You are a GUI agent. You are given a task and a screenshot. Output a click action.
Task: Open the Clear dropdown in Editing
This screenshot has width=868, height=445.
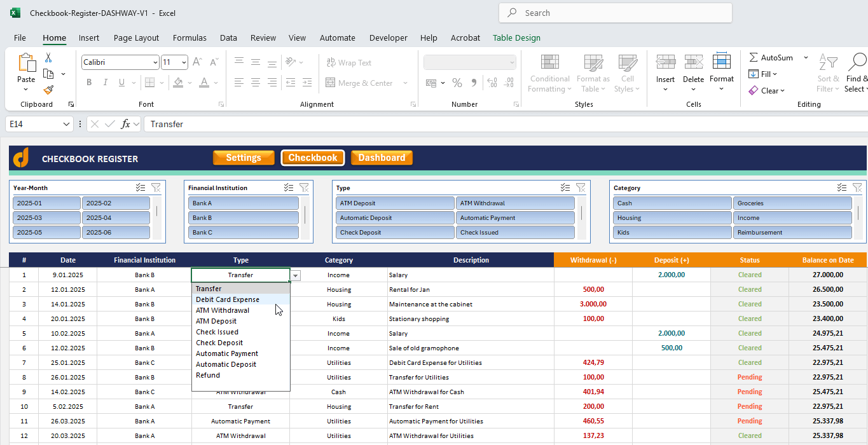767,90
